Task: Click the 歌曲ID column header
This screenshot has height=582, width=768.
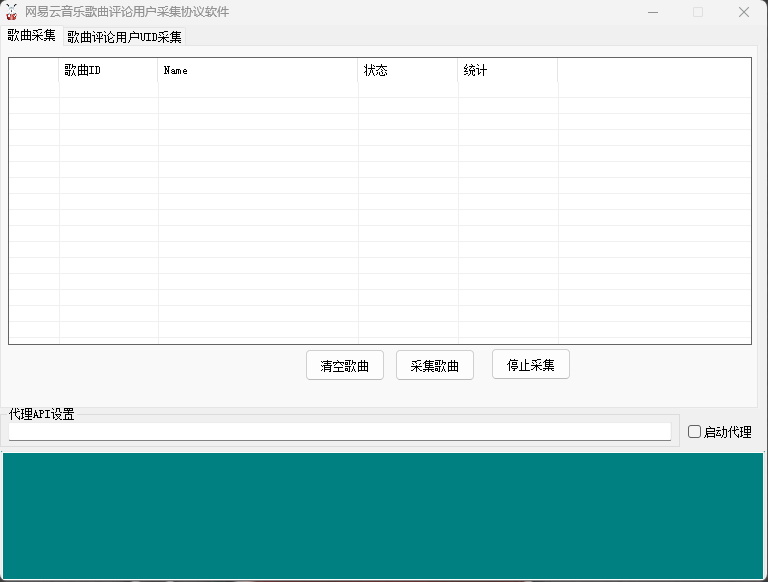Action: point(108,70)
